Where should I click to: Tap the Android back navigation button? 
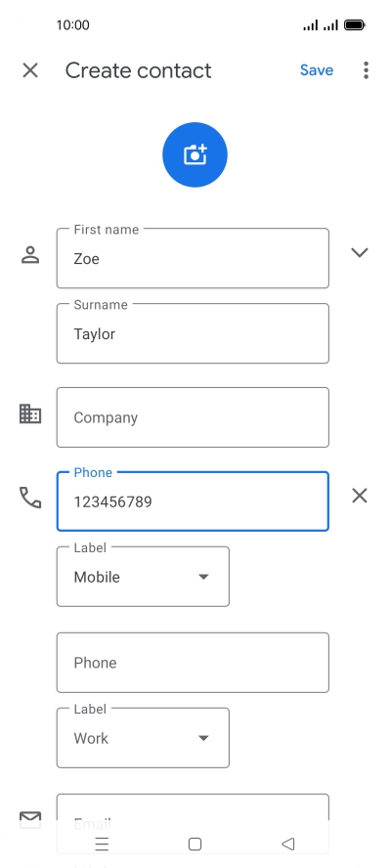tap(287, 844)
